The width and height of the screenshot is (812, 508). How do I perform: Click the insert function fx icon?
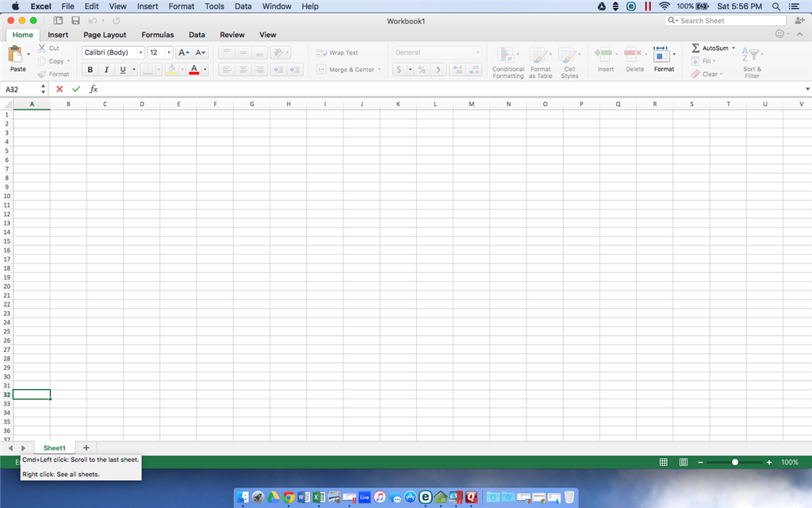point(94,89)
